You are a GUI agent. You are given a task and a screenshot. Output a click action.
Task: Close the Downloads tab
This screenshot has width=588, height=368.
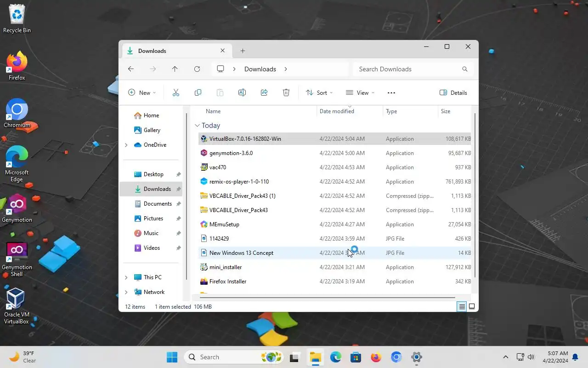pyautogui.click(x=223, y=51)
